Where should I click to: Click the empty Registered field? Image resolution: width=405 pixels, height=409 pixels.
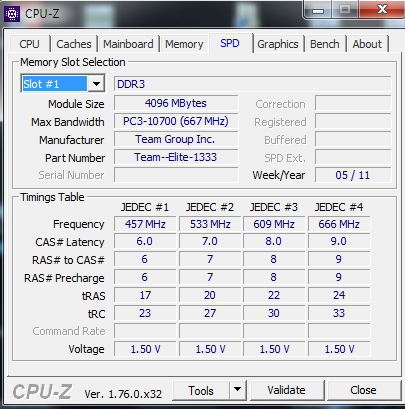click(353, 121)
